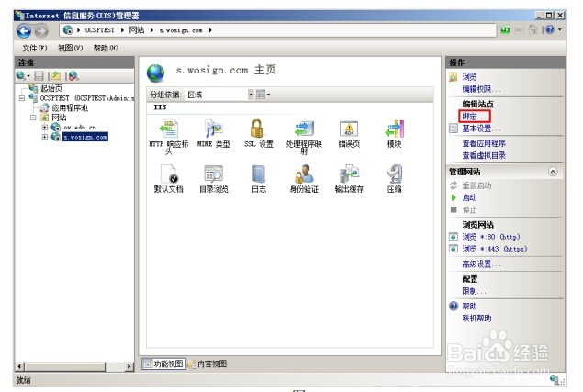Click the refresh icon beside address bar

(505, 29)
